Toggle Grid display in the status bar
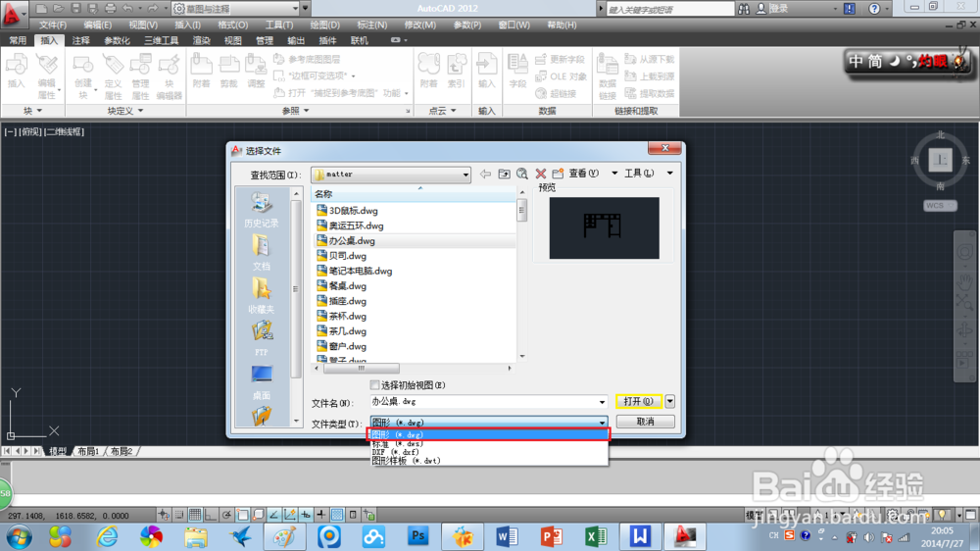980x551 pixels. (x=195, y=515)
